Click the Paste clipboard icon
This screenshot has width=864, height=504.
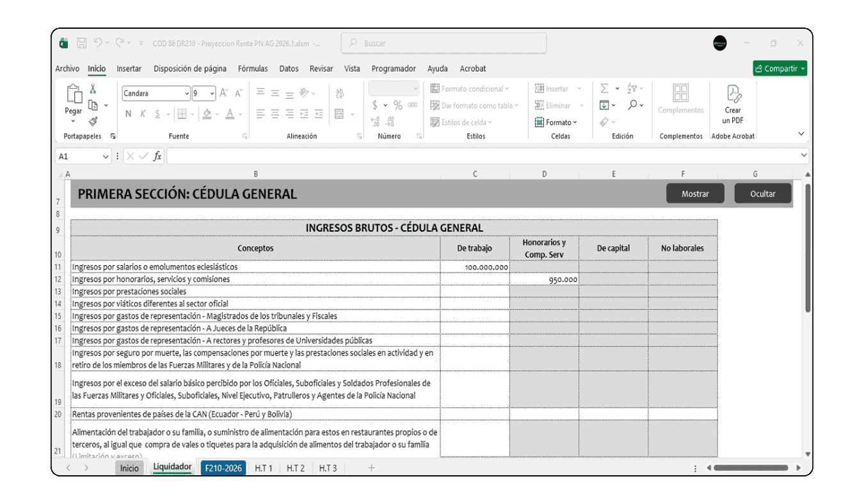(74, 96)
